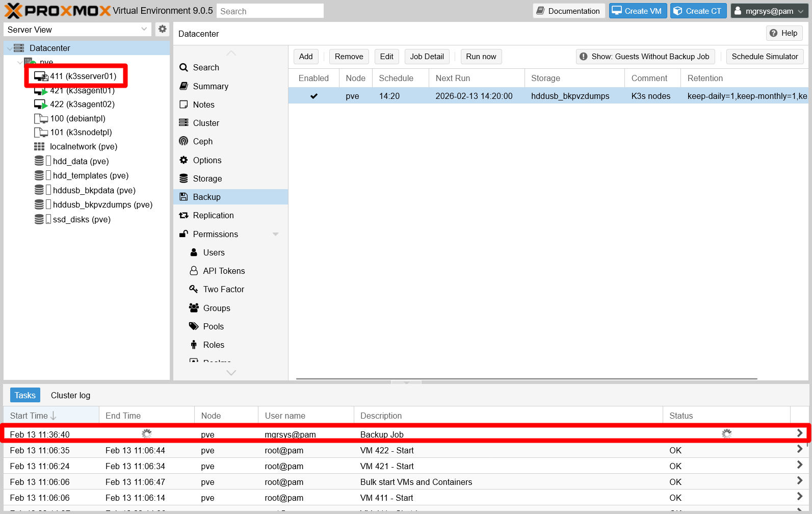Click the hddusb_bkpdata storage icon
The width and height of the screenshot is (812, 514).
pyautogui.click(x=39, y=190)
